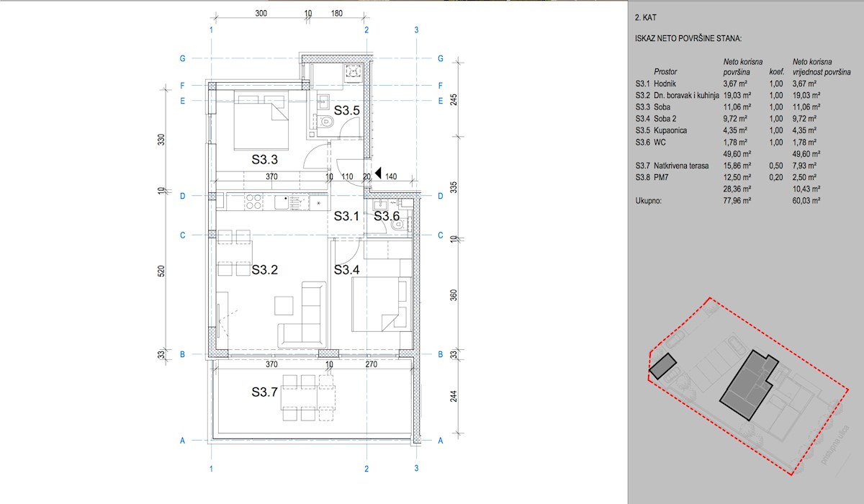Select the '180' dimension at the top
The height and width of the screenshot is (504, 864).
click(x=336, y=14)
